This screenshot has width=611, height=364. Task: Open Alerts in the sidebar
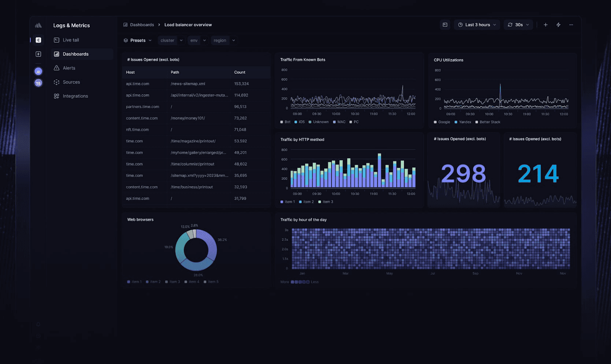[x=69, y=68]
